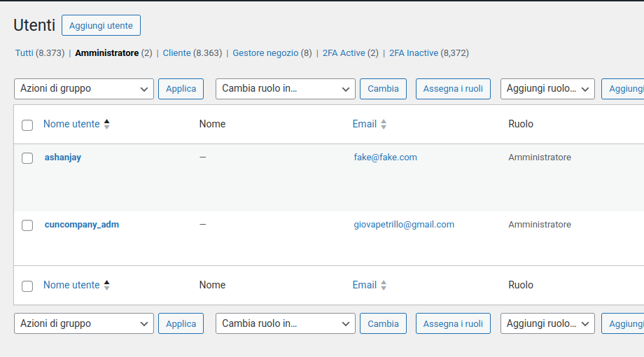644x357 pixels.
Task: Click Nome utente sort arrows in footer
Action: [106, 286]
